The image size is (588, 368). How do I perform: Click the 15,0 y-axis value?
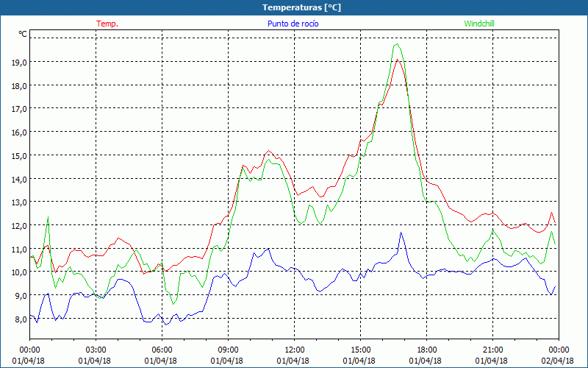pyautogui.click(x=19, y=155)
